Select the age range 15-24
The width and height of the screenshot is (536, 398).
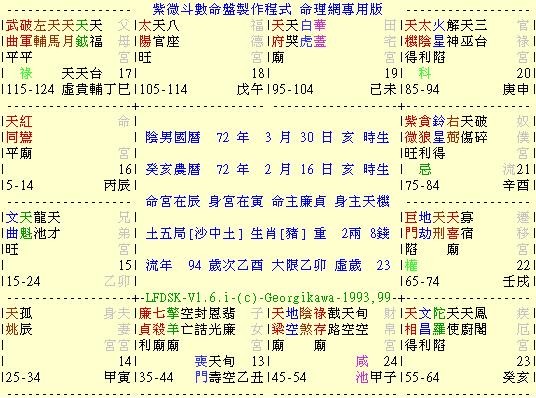click(x=24, y=281)
